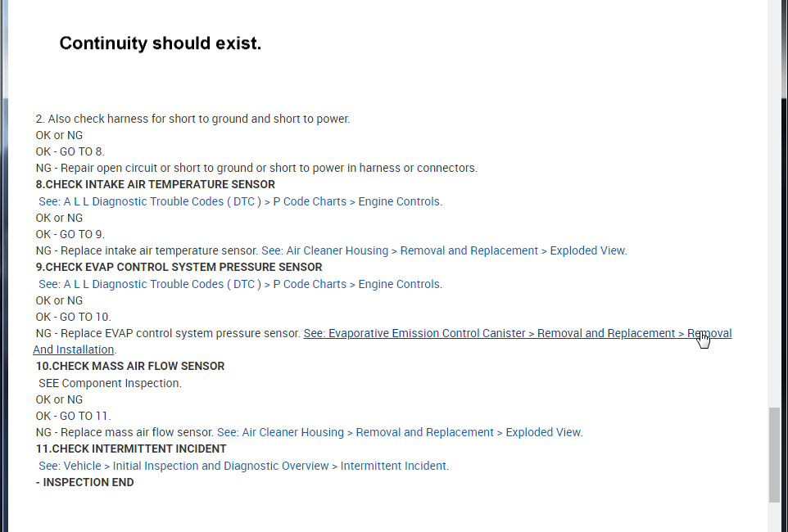Click the '11.CHECK INTERMITTENT INCIDENT' heading

131,449
